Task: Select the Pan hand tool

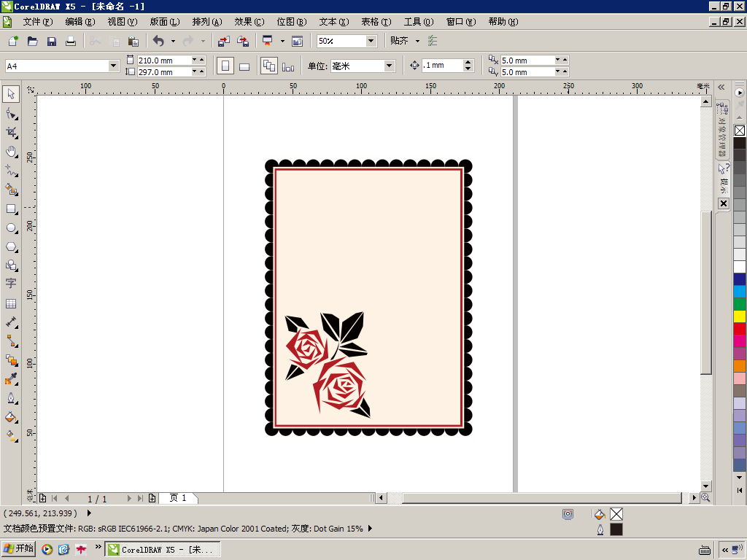Action: coord(11,152)
